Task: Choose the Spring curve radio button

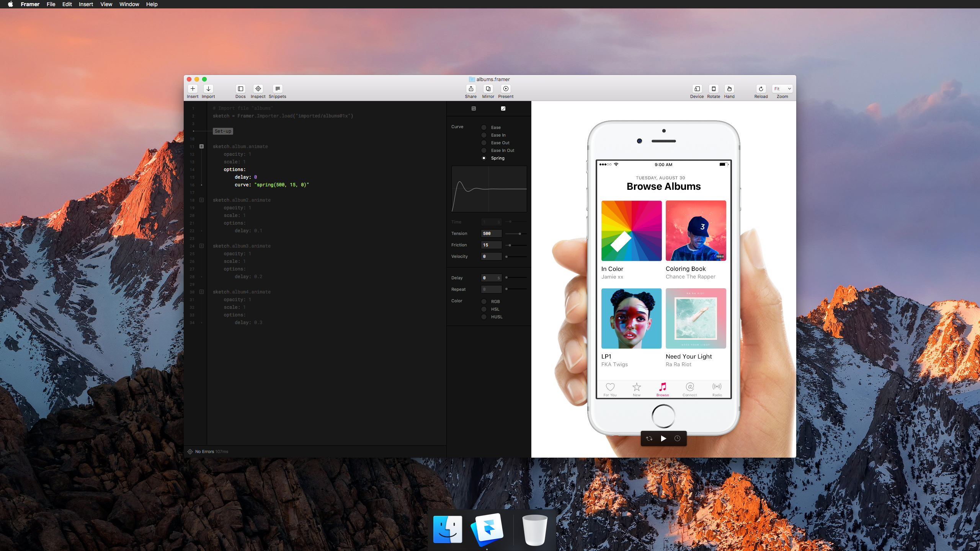Action: [x=484, y=158]
